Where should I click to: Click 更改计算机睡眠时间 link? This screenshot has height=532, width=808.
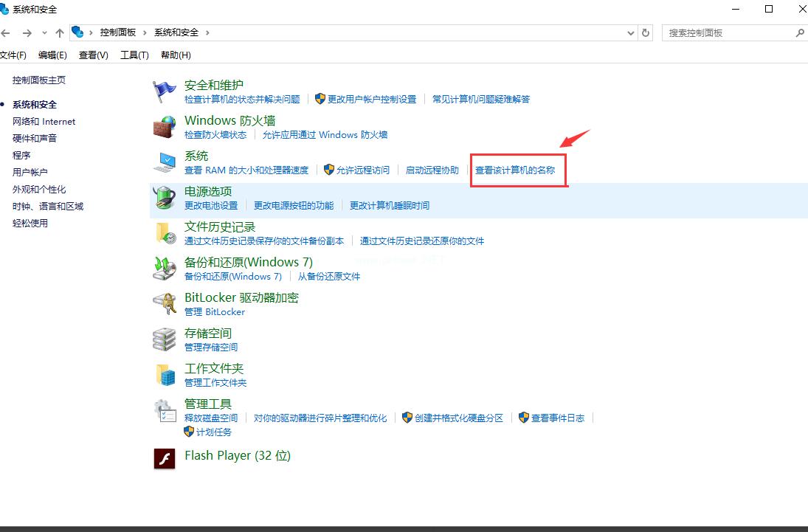(389, 206)
